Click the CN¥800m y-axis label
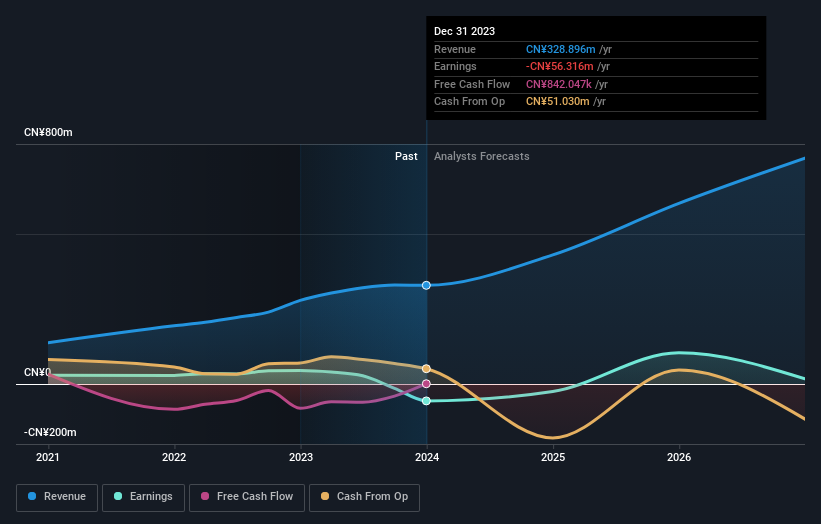This screenshot has width=821, height=524. pyautogui.click(x=48, y=132)
